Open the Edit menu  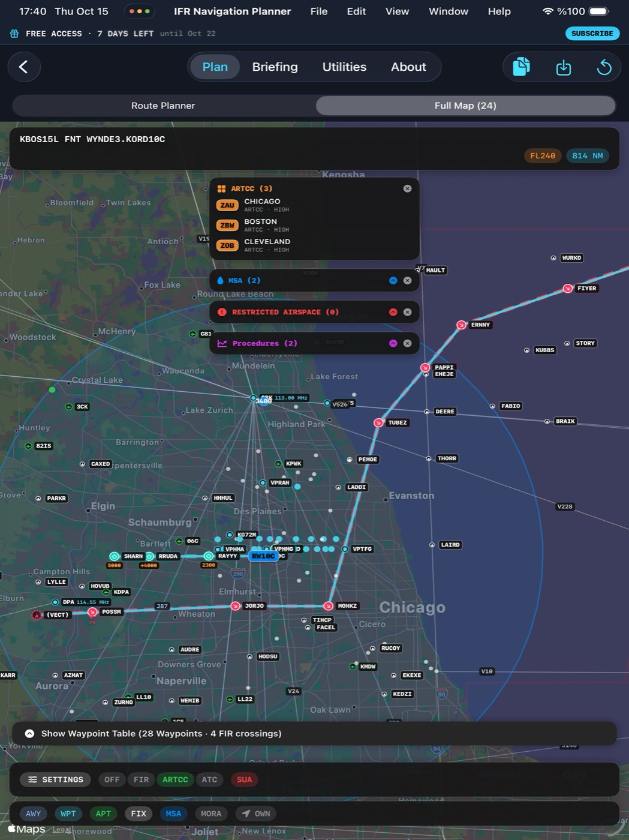(356, 11)
